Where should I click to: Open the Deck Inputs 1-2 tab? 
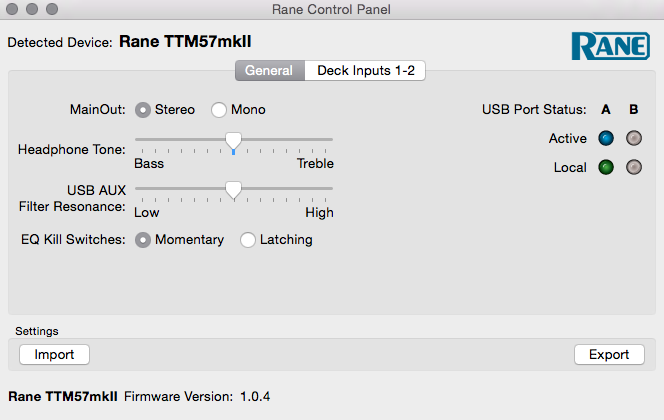tap(366, 71)
